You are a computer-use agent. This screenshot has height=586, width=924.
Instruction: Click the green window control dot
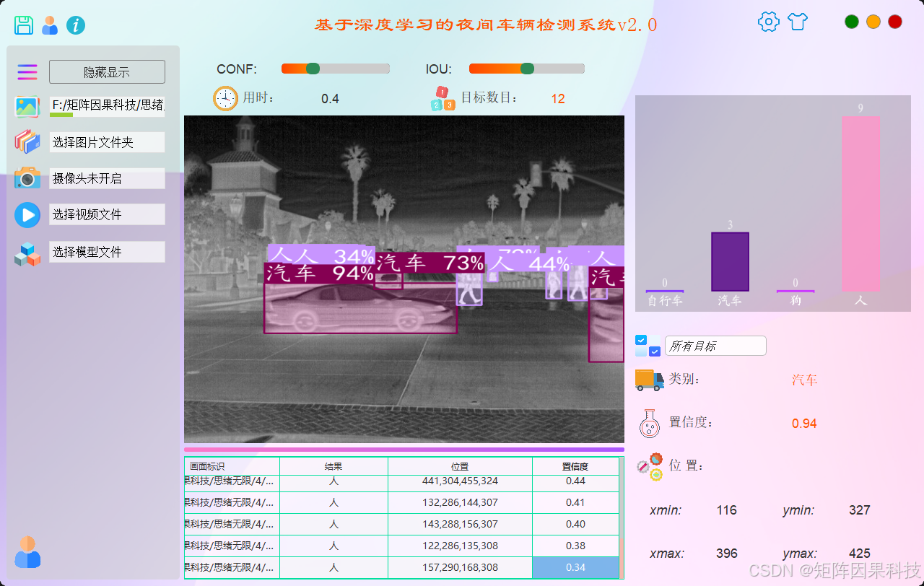(852, 22)
